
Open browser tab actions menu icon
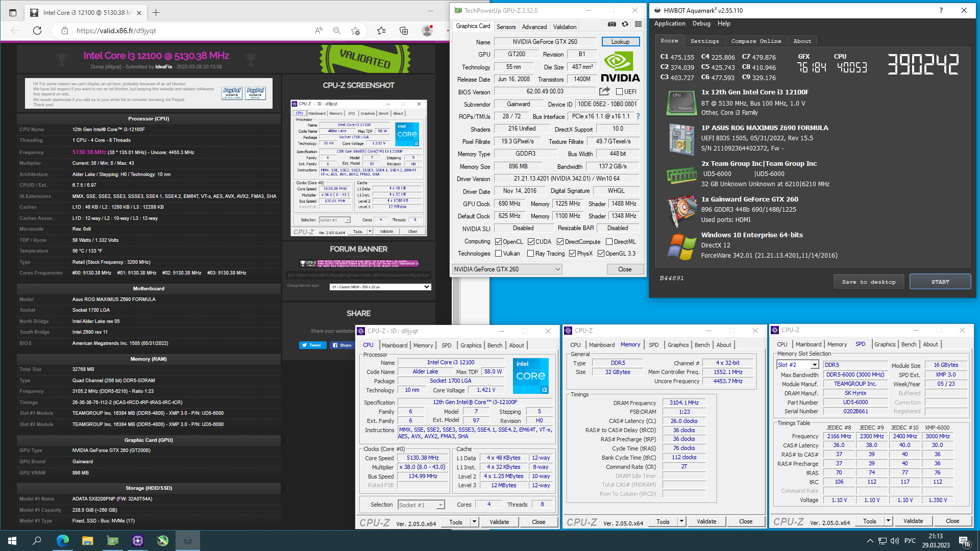click(x=13, y=12)
